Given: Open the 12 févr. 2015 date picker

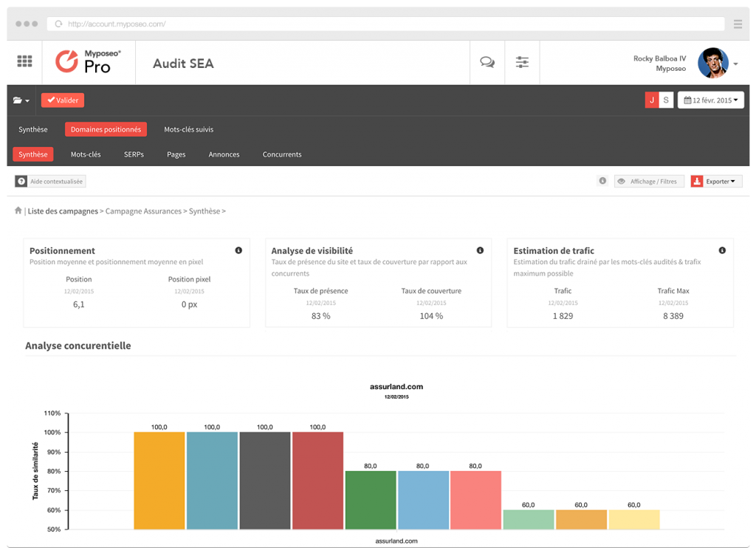Looking at the screenshot, I should coord(711,100).
